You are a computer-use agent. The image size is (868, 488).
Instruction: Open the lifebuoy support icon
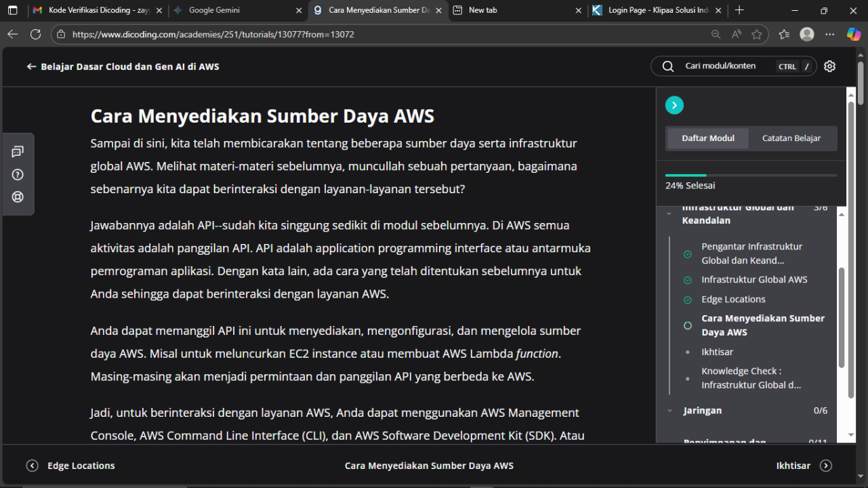tap(18, 197)
